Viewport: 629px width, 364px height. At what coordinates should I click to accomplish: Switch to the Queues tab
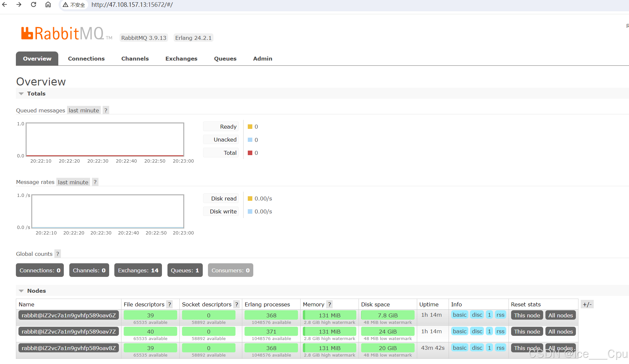click(225, 59)
